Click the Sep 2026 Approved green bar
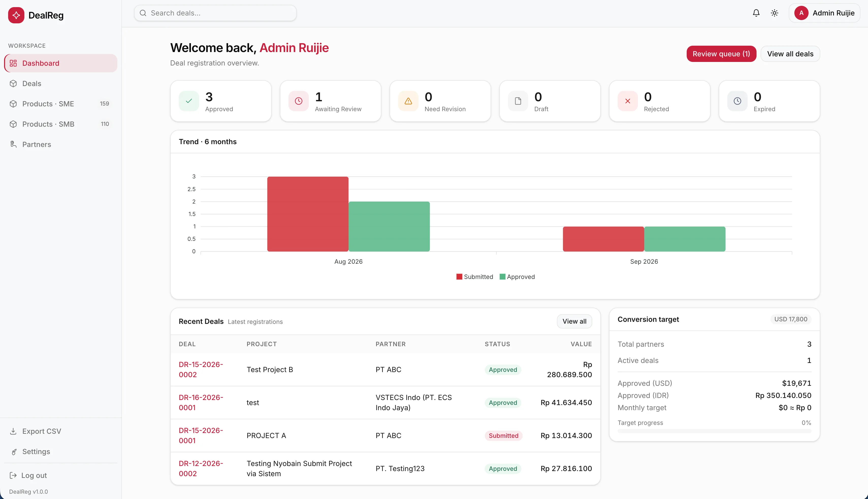The width and height of the screenshot is (868, 499). (685, 239)
